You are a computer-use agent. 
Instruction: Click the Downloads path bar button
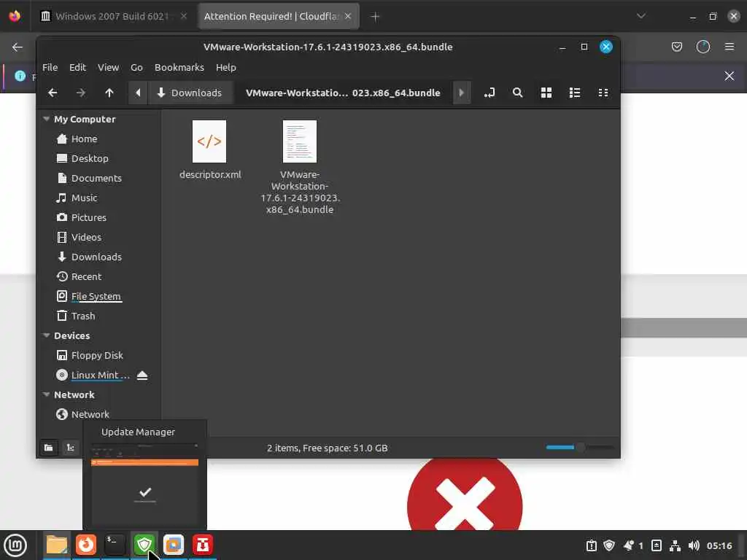pos(190,93)
